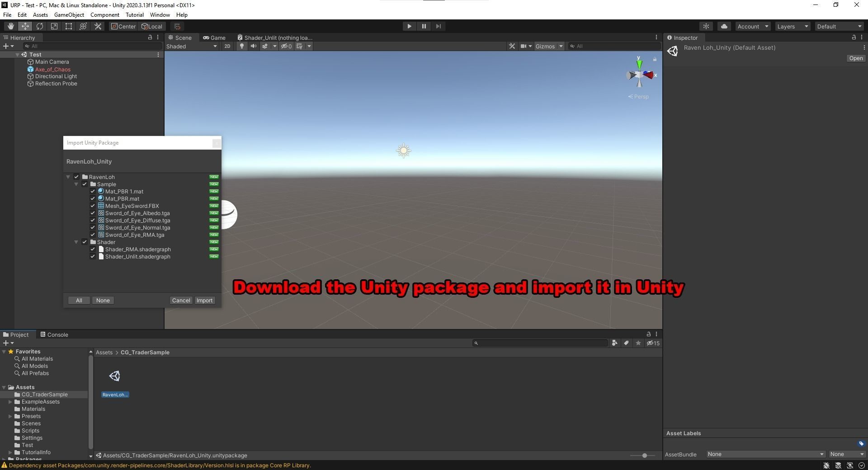Collapse the Shader folder in import list
The width and height of the screenshot is (868, 470).
coord(76,242)
